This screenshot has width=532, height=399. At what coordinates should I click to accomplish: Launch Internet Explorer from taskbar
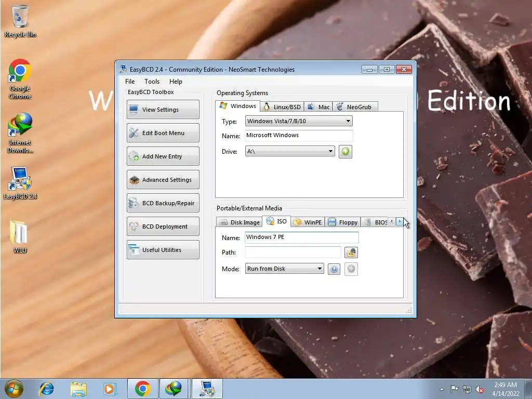46,389
